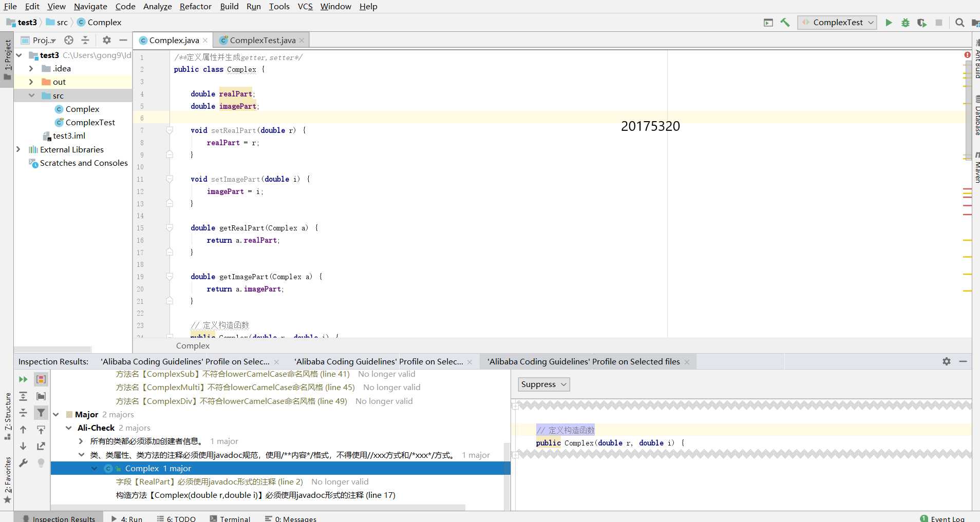The image size is (980, 522).
Task: Start debugging with the bug icon
Action: (x=906, y=23)
